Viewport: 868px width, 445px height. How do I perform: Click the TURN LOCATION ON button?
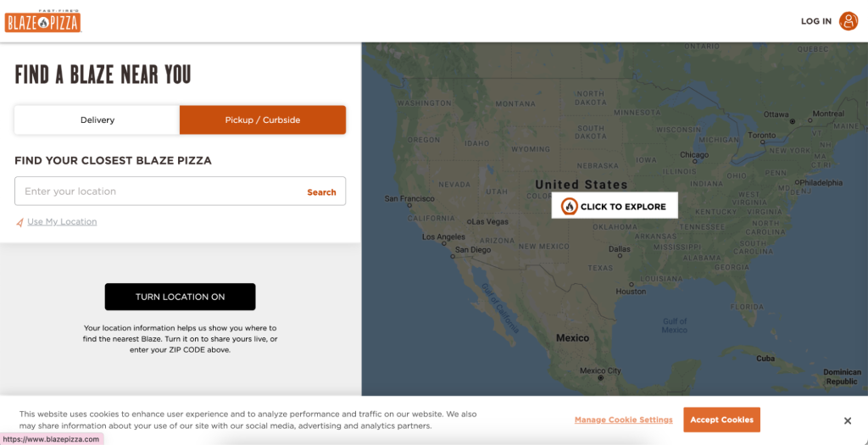pos(180,297)
